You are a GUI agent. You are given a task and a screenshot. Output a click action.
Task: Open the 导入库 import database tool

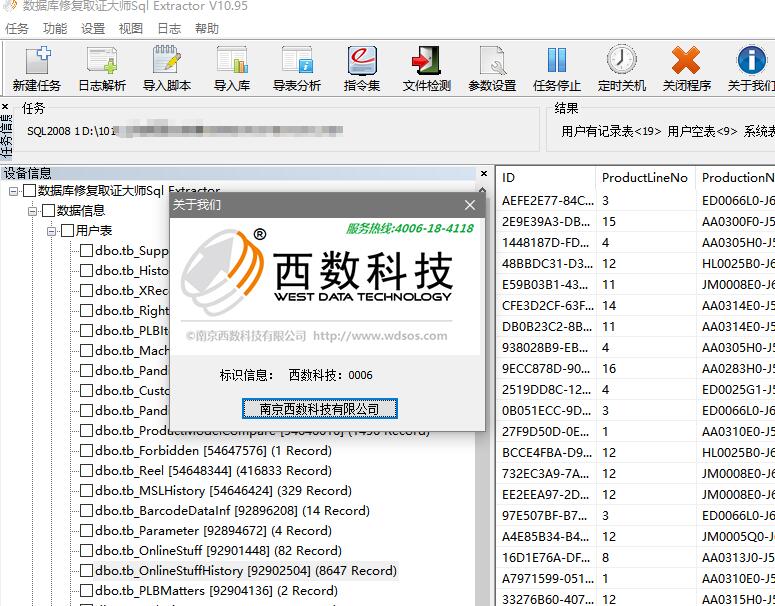click(232, 68)
